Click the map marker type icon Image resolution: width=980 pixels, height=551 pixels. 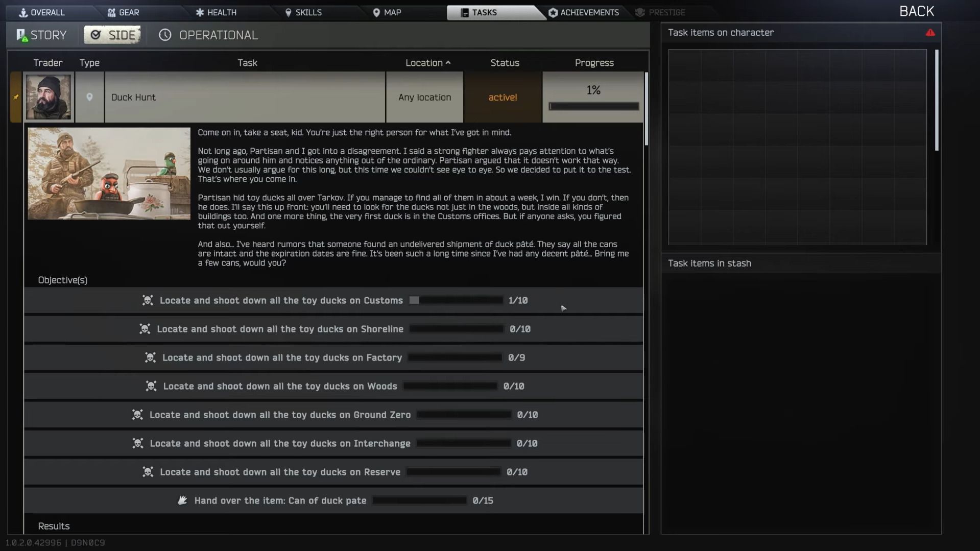pyautogui.click(x=89, y=97)
